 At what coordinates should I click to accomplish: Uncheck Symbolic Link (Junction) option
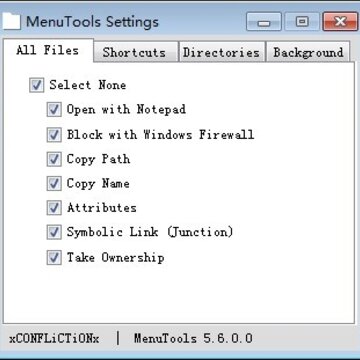pyautogui.click(x=54, y=232)
